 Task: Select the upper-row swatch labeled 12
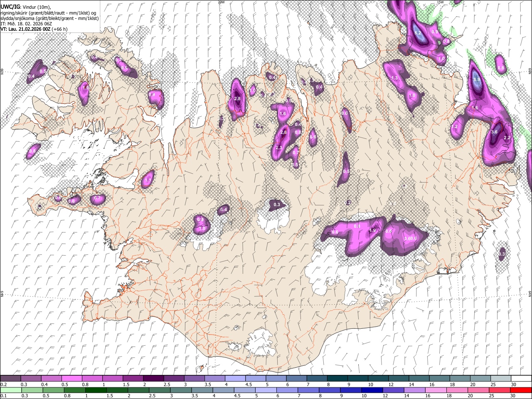pos(399,378)
